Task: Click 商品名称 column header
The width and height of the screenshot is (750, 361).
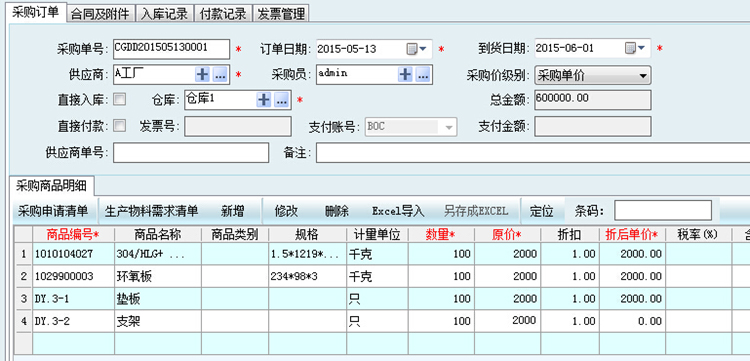Action: (x=157, y=234)
